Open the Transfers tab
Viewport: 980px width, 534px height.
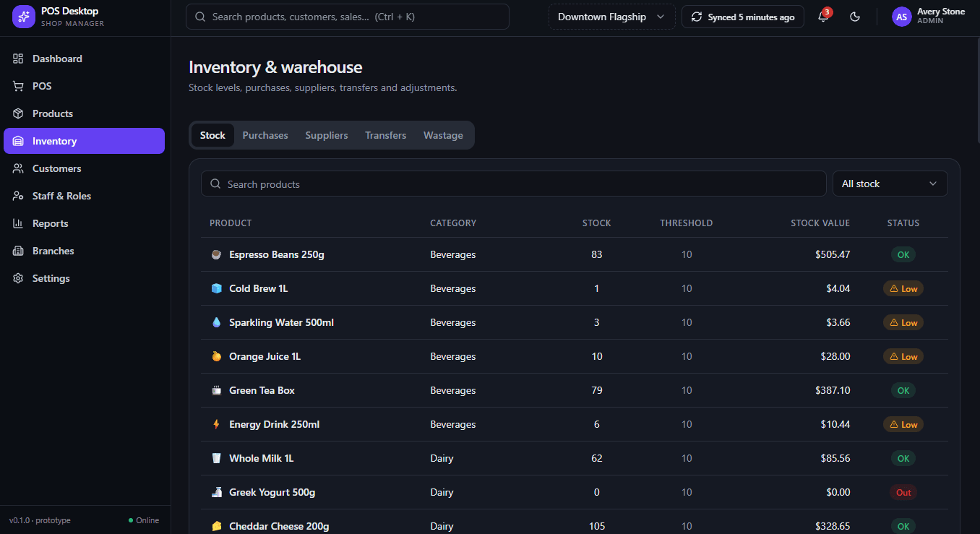click(x=385, y=135)
